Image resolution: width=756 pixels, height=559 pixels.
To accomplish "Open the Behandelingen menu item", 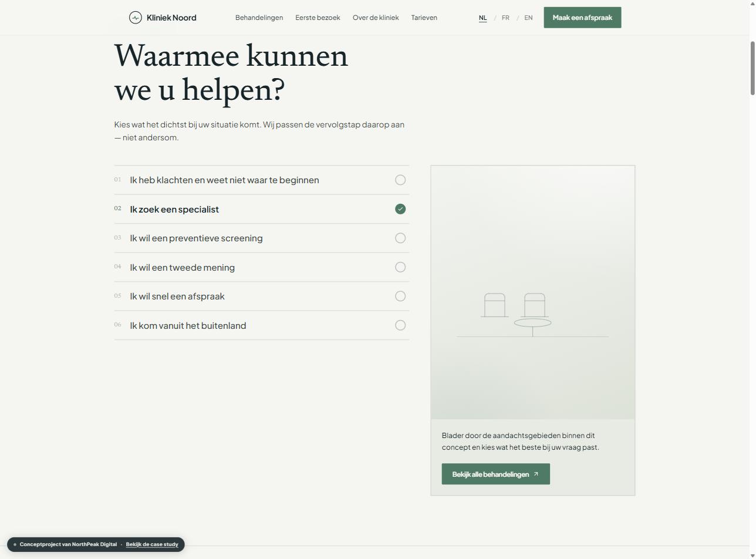I will 259,18.
